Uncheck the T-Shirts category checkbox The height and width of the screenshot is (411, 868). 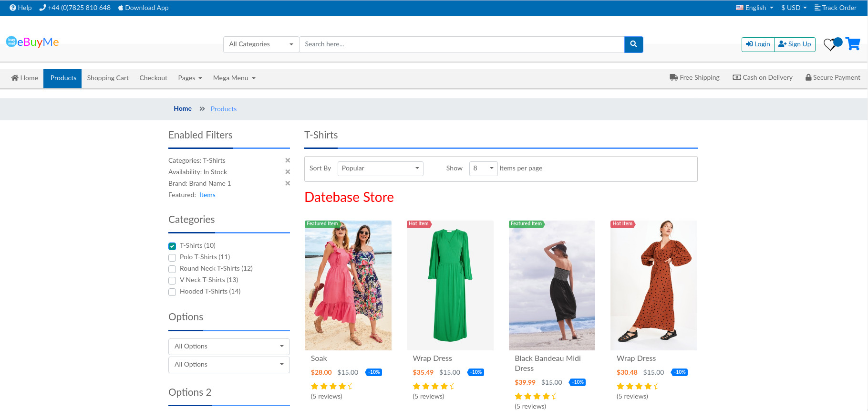click(172, 246)
